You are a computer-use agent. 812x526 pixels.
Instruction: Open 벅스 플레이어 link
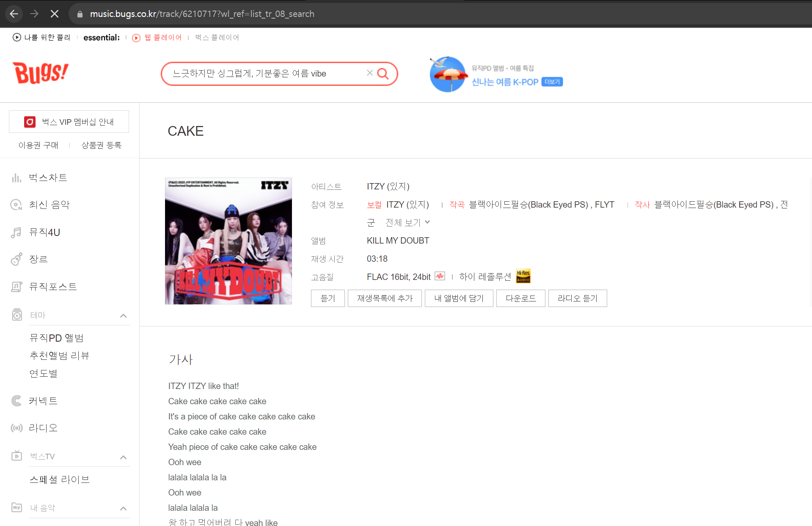coord(217,37)
